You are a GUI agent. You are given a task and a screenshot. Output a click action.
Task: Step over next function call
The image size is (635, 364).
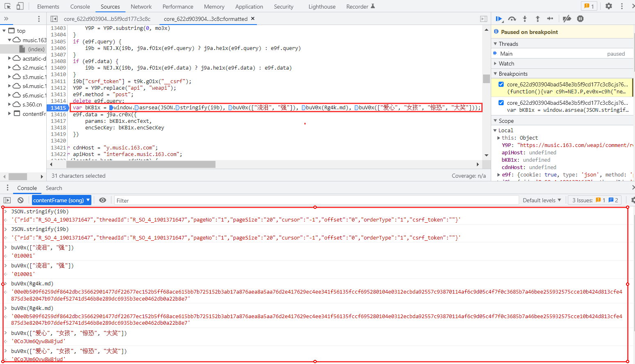pos(512,19)
